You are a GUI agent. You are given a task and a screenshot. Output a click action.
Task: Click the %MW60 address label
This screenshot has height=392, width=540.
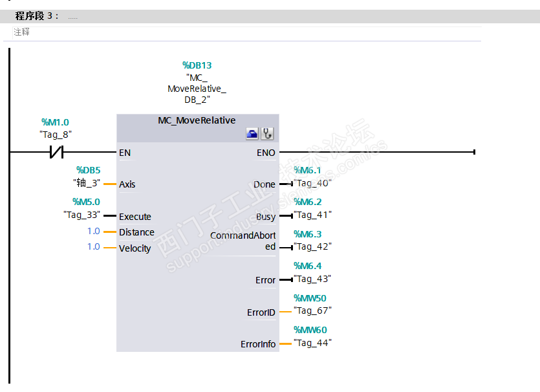pos(310,330)
